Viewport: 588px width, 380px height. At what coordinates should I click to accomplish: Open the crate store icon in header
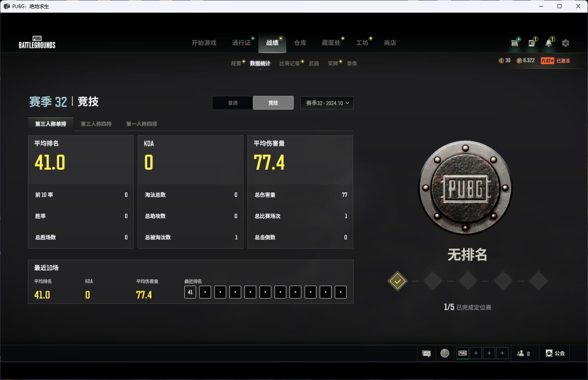coord(515,42)
